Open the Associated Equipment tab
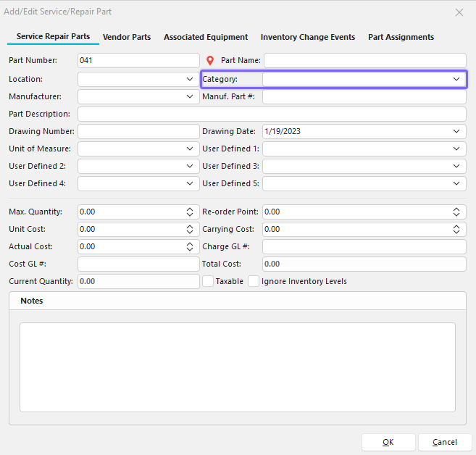 pyautogui.click(x=206, y=37)
